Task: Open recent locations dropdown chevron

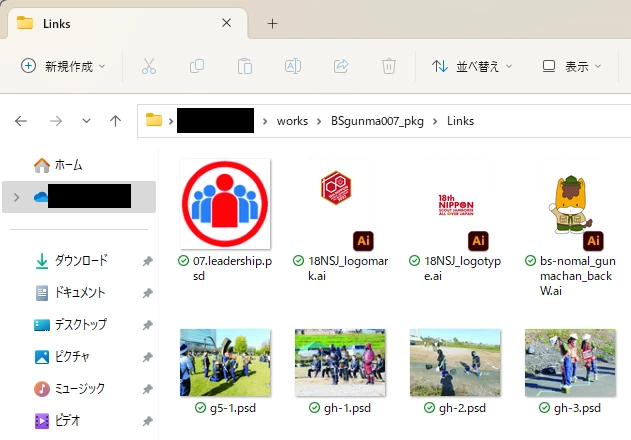Action: pos(86,121)
